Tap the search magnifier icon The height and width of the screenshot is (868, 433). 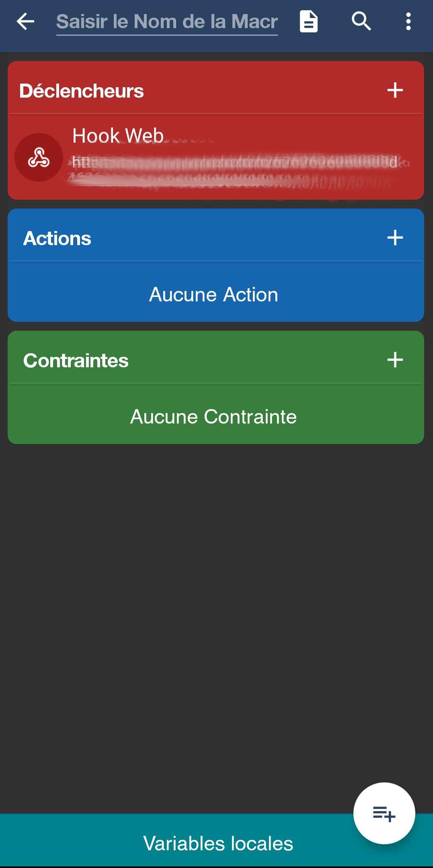coord(361,21)
